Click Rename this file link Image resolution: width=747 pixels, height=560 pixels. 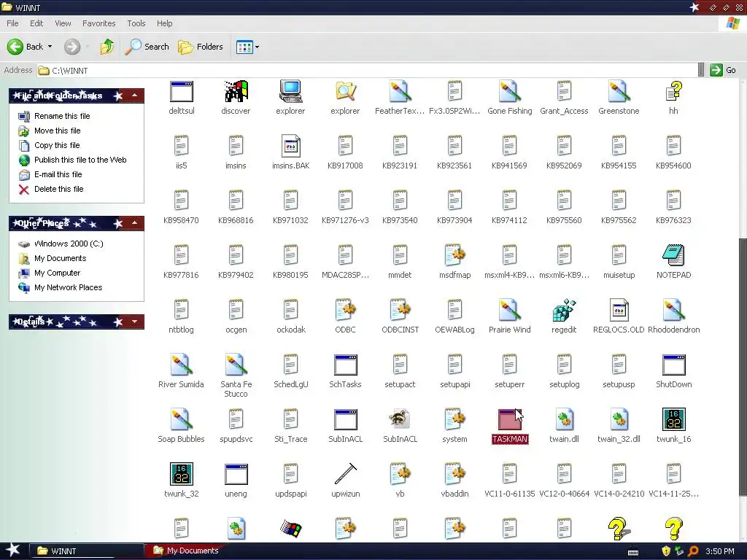(x=62, y=116)
